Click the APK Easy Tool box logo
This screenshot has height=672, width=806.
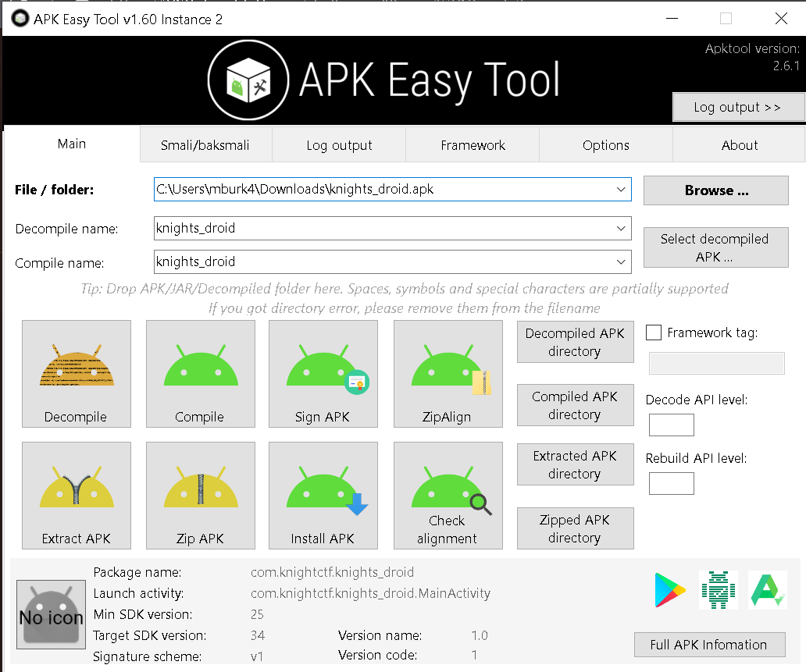(248, 80)
